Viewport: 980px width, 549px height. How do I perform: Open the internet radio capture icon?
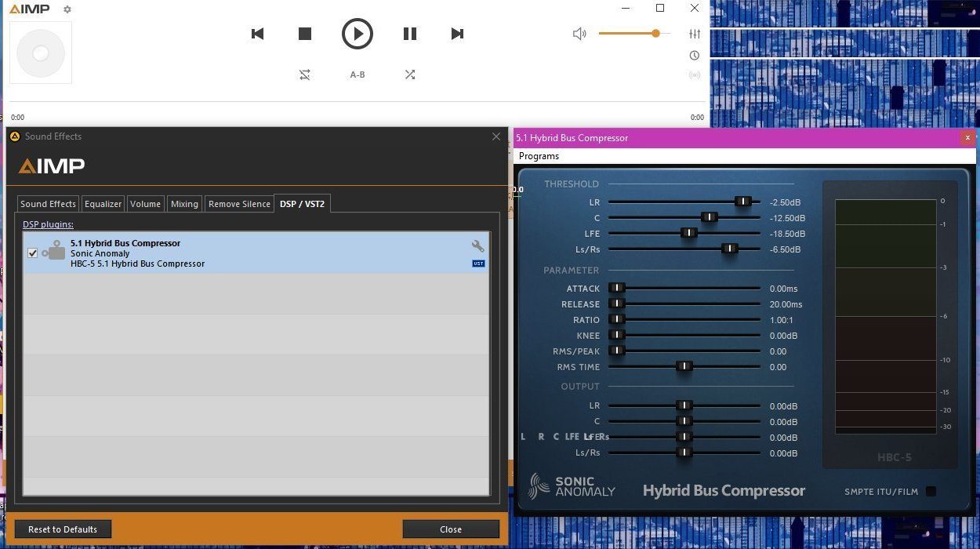(x=695, y=75)
